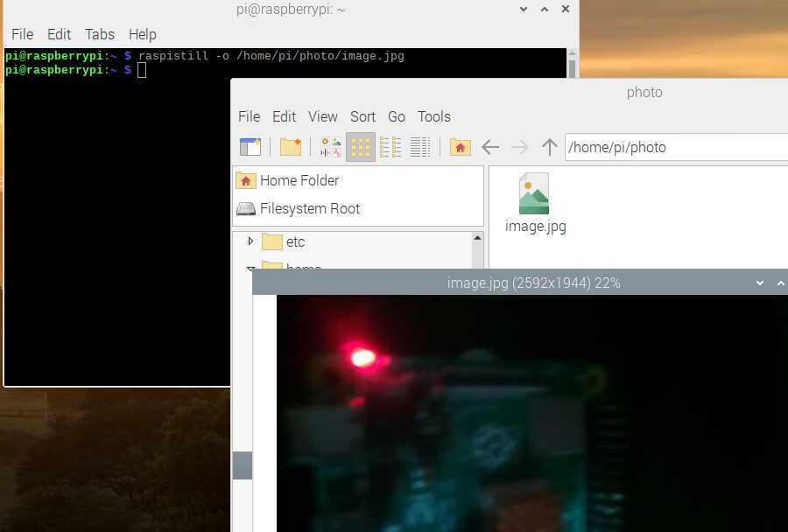The width and height of the screenshot is (788, 532).
Task: Click the image.jpg file name label
Action: [x=536, y=227]
